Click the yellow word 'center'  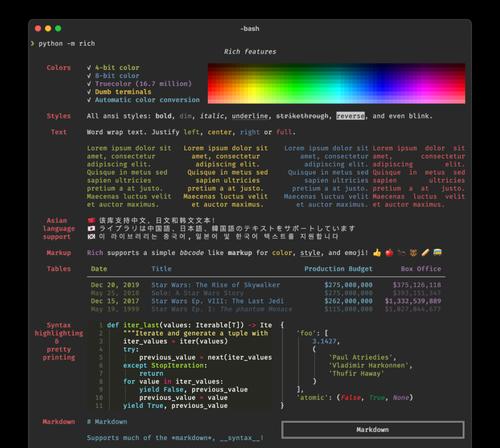click(x=220, y=132)
